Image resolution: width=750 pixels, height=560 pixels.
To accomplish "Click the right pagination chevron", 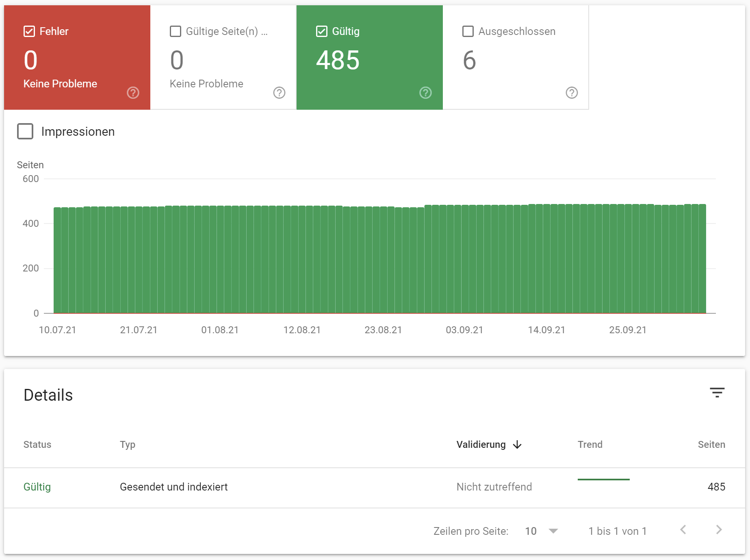I will click(718, 530).
